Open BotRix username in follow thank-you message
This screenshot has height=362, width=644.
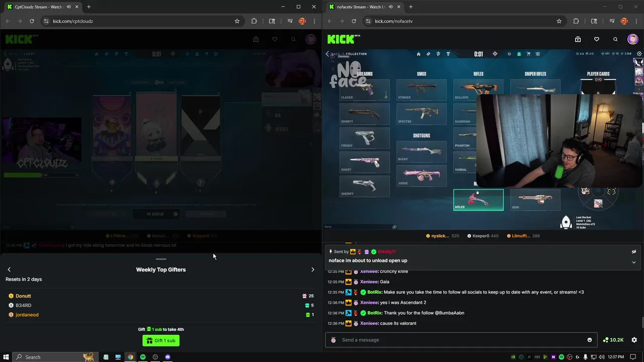(x=374, y=313)
